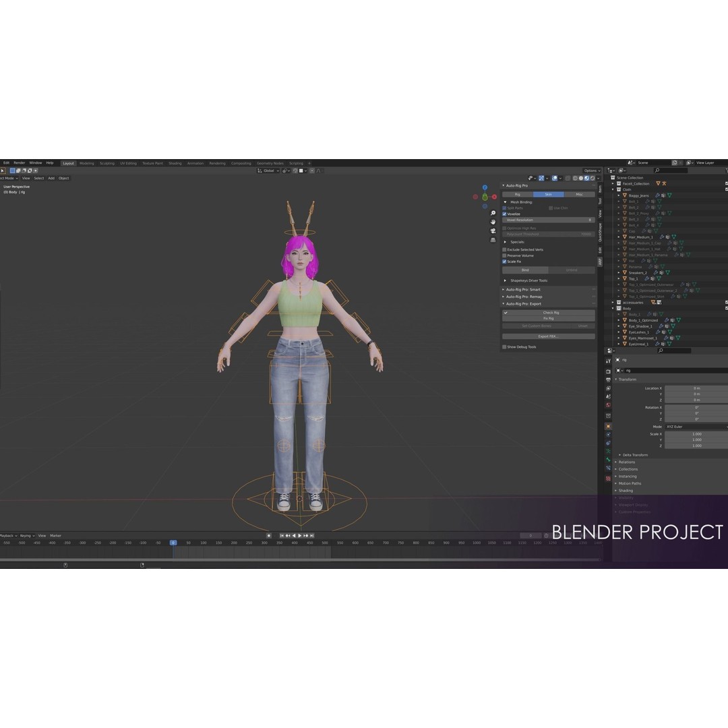Image resolution: width=728 pixels, height=728 pixels.
Task: Click the Play animation button in timeline
Action: (300, 536)
